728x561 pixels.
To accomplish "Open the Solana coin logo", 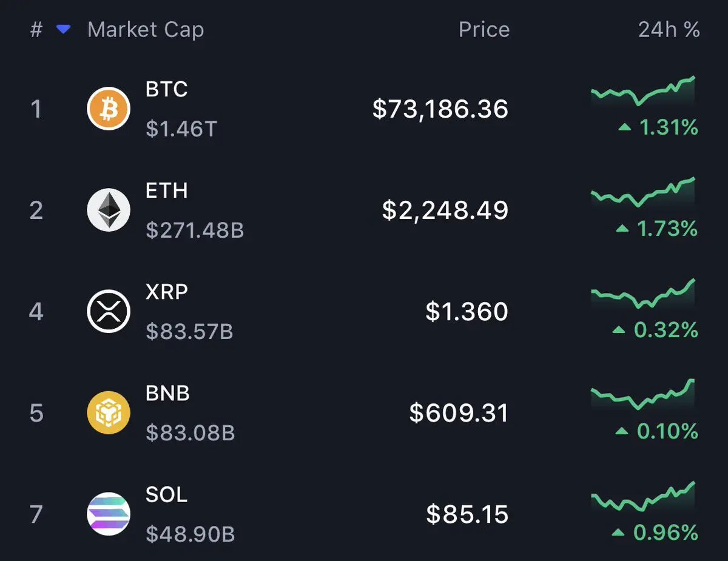I will tap(109, 514).
